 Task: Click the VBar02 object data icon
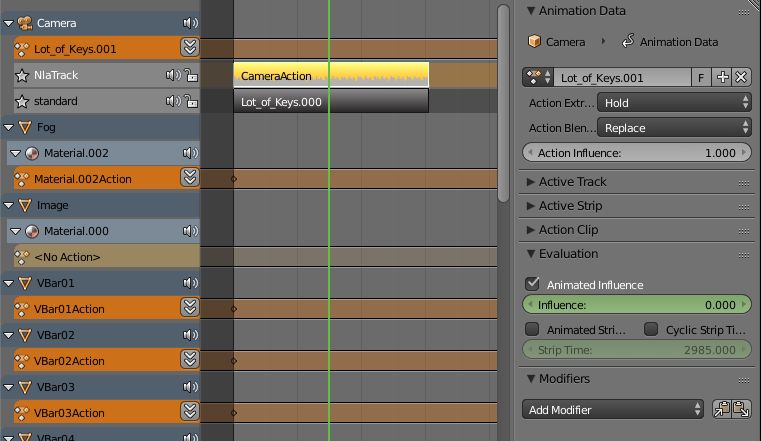[x=25, y=335]
